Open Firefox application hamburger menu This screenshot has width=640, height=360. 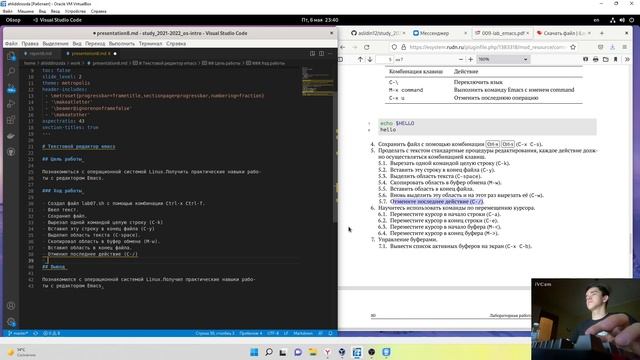pyautogui.click(x=624, y=47)
